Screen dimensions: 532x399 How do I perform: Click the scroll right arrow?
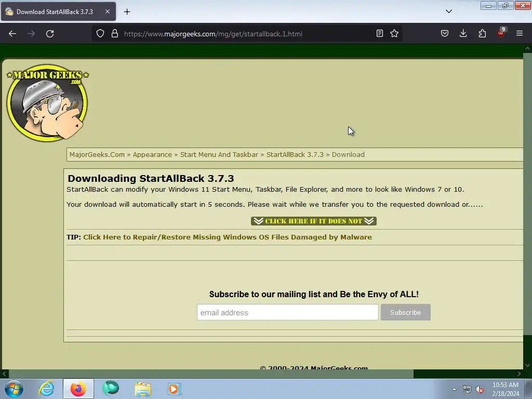point(519,374)
